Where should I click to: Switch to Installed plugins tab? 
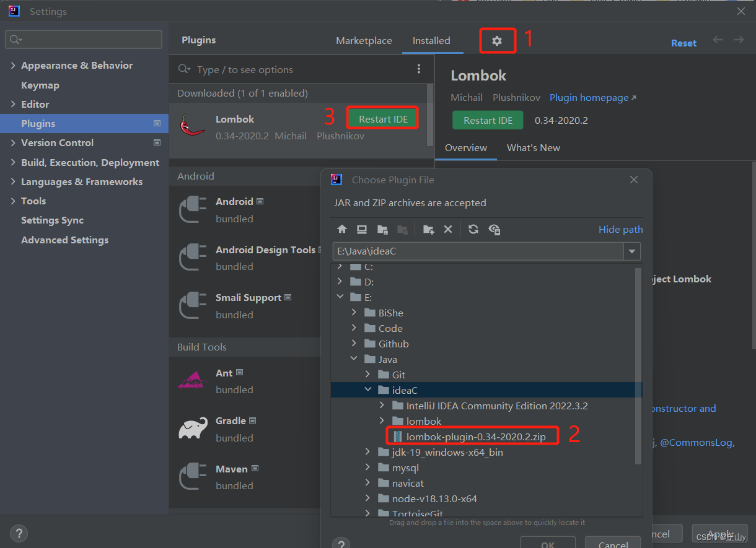point(431,40)
